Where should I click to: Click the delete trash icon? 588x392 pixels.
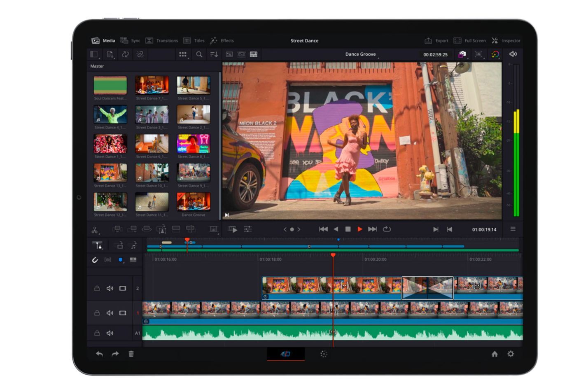(x=131, y=354)
